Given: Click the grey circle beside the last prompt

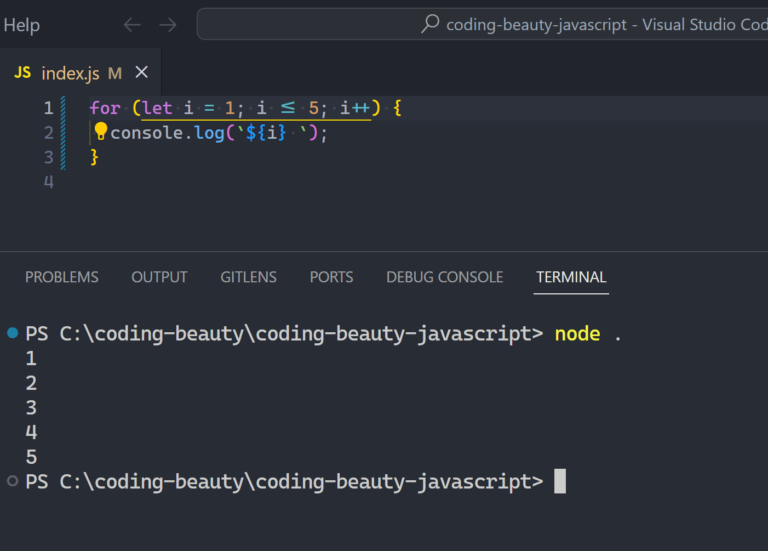Looking at the screenshot, I should [12, 482].
